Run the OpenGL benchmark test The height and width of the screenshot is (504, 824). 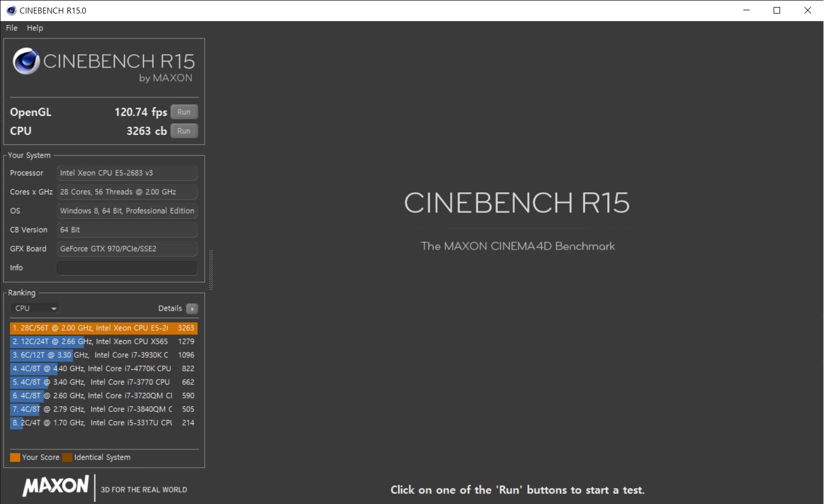point(184,112)
